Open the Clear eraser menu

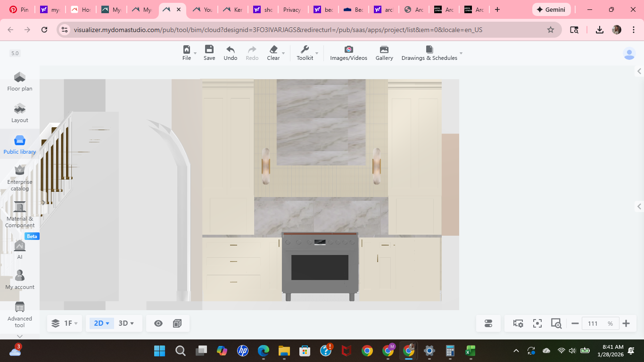[x=273, y=52]
